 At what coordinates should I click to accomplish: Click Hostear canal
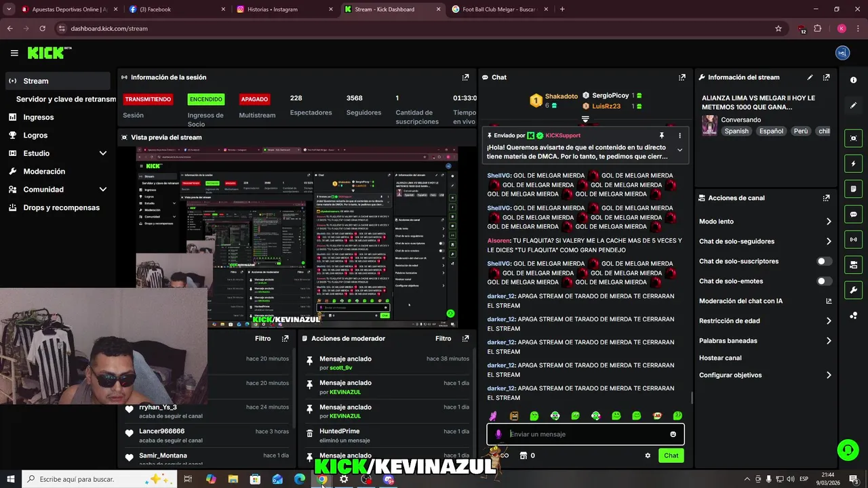[720, 358]
